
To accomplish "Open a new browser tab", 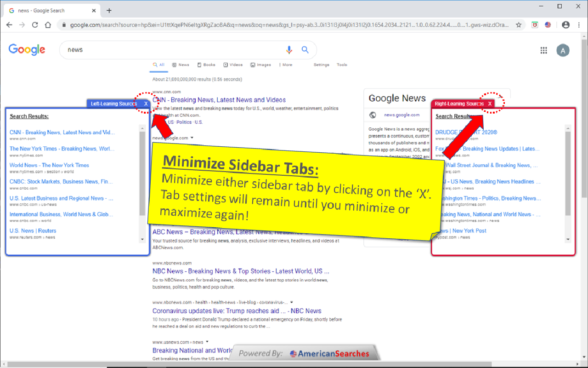I will [x=109, y=11].
